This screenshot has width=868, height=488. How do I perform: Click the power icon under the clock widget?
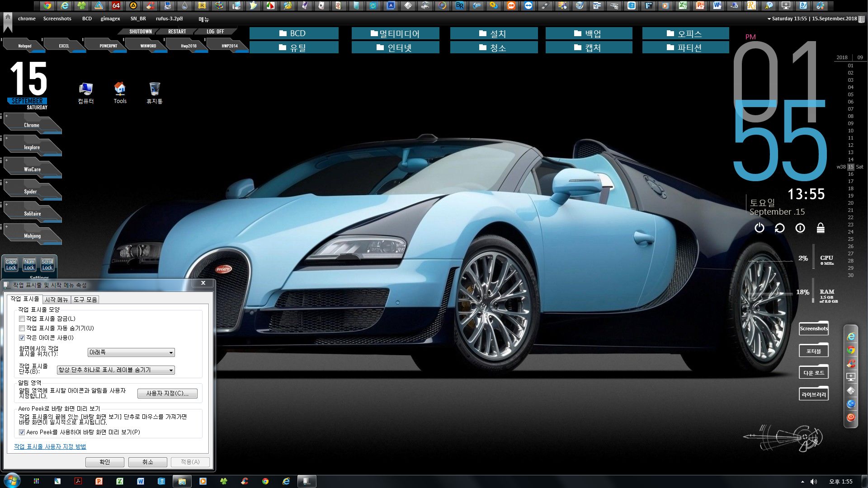click(759, 228)
